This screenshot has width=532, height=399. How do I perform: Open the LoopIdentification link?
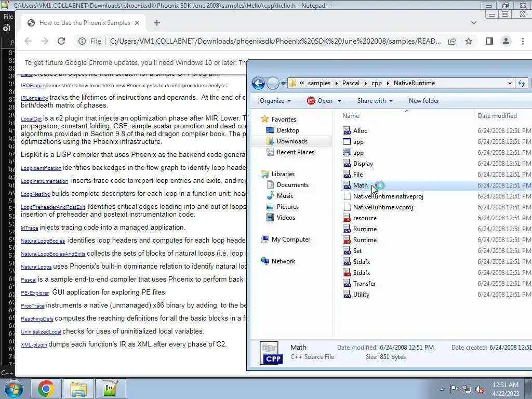(x=41, y=168)
